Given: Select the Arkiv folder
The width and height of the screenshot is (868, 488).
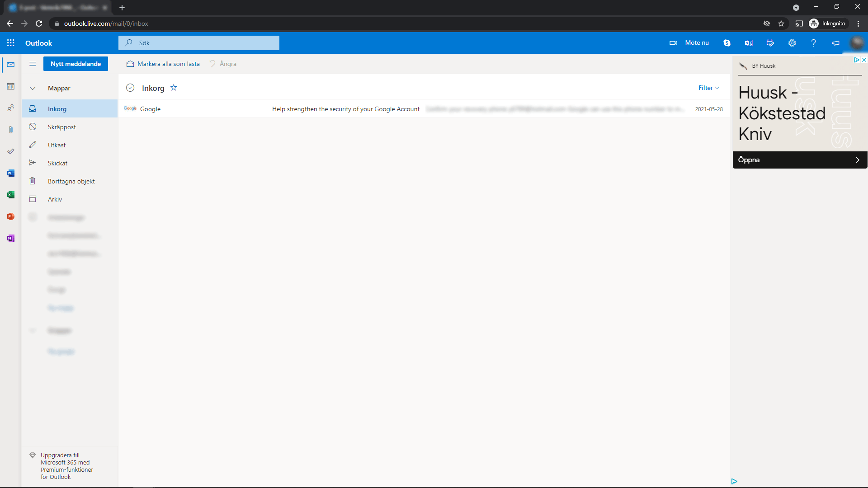Looking at the screenshot, I should click(x=70, y=199).
